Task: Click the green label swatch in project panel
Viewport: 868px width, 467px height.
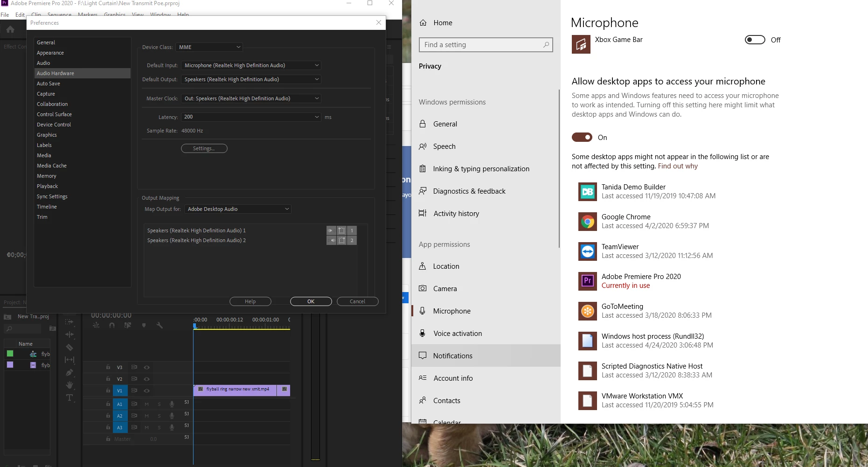Action: click(x=10, y=354)
